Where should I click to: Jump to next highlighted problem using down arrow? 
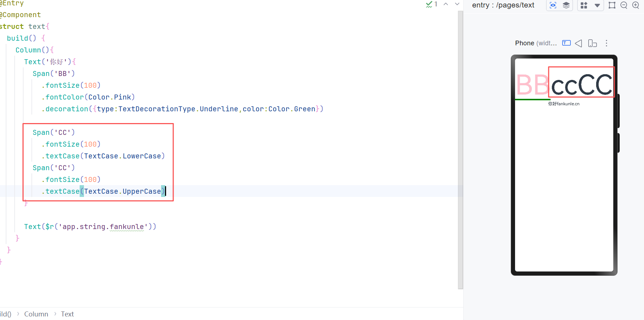coord(457,4)
